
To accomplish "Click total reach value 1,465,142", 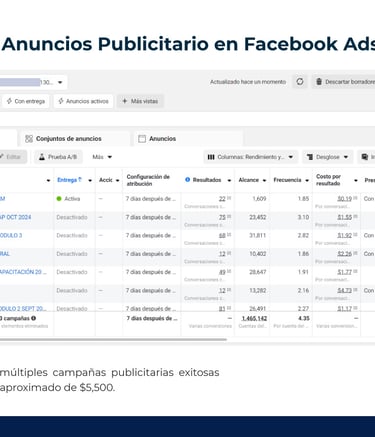I will point(254,319).
